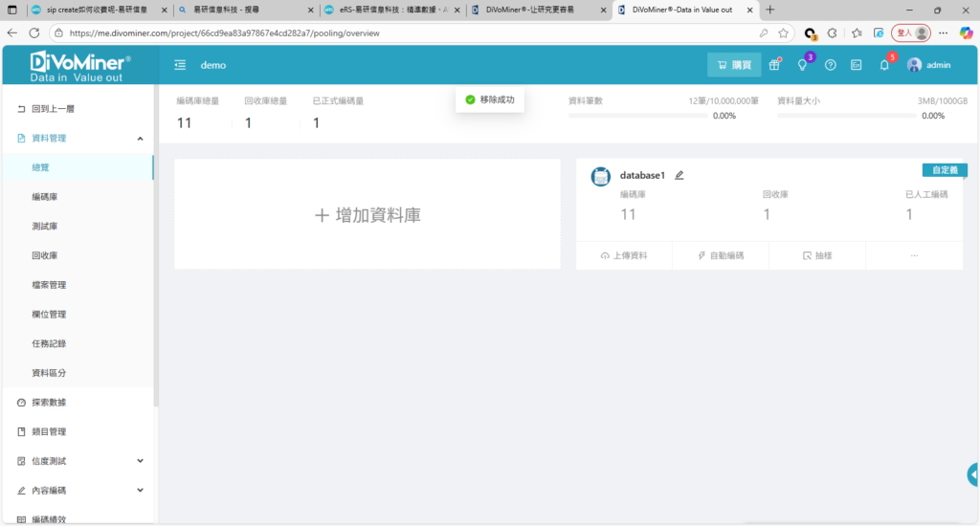This screenshot has width=980, height=526.
Task: Click the 購買 button
Action: point(734,65)
